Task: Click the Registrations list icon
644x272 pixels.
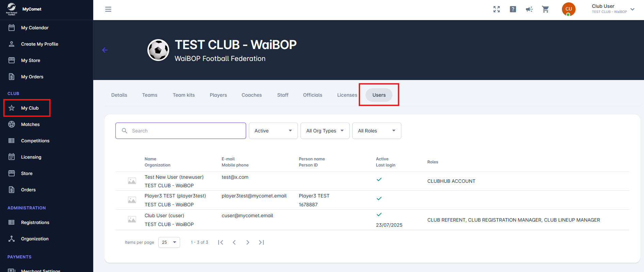Action: [12, 222]
